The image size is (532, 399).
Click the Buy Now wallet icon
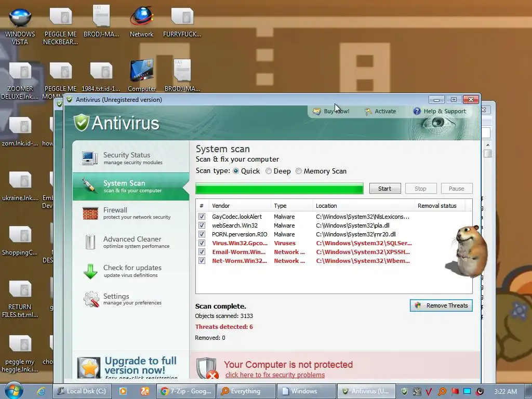pyautogui.click(x=317, y=111)
